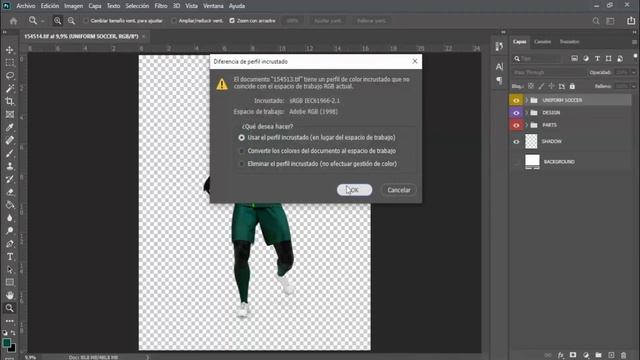
Task: Open the Imagen menu
Action: pos(73,6)
